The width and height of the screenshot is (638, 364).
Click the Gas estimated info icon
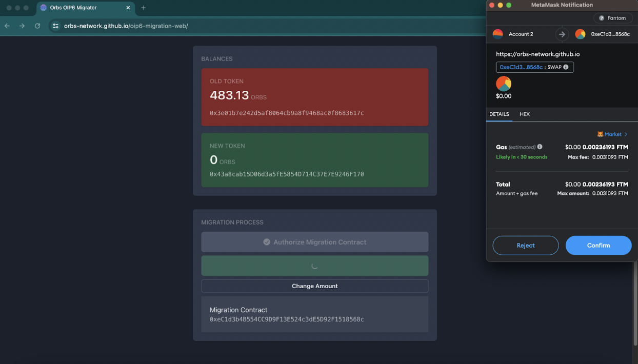(540, 147)
